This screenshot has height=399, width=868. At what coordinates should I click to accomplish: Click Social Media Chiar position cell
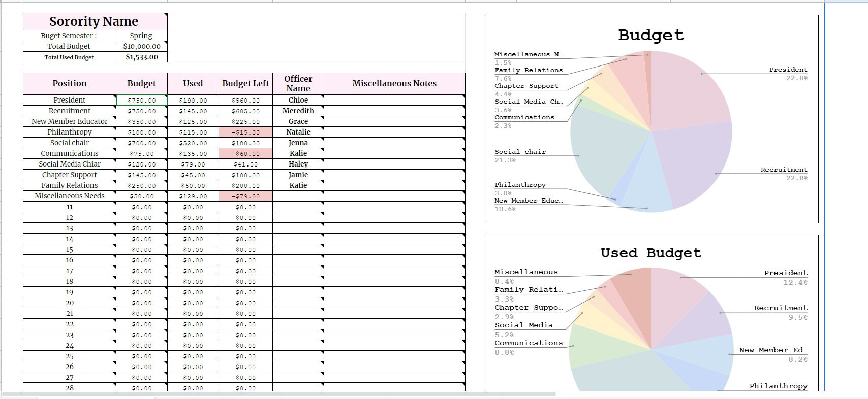coord(70,164)
